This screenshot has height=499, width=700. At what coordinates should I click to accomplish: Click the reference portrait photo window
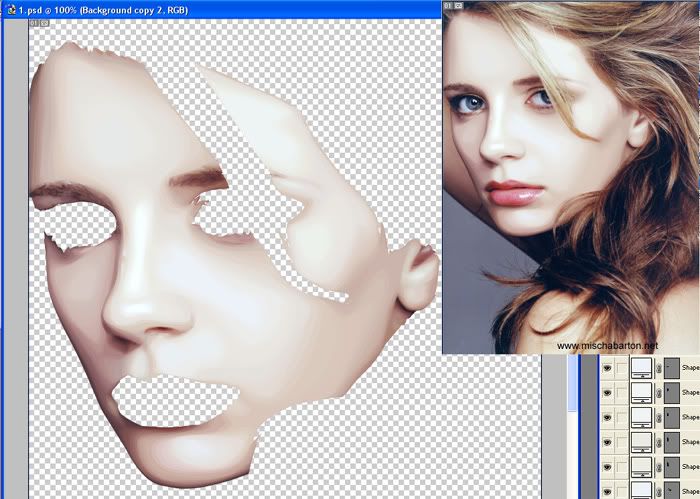pos(571,178)
